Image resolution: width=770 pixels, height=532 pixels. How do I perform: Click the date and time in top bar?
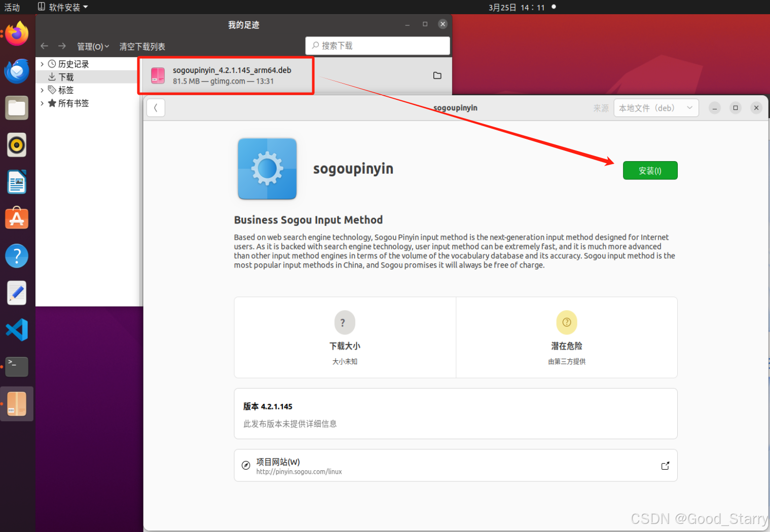point(517,7)
